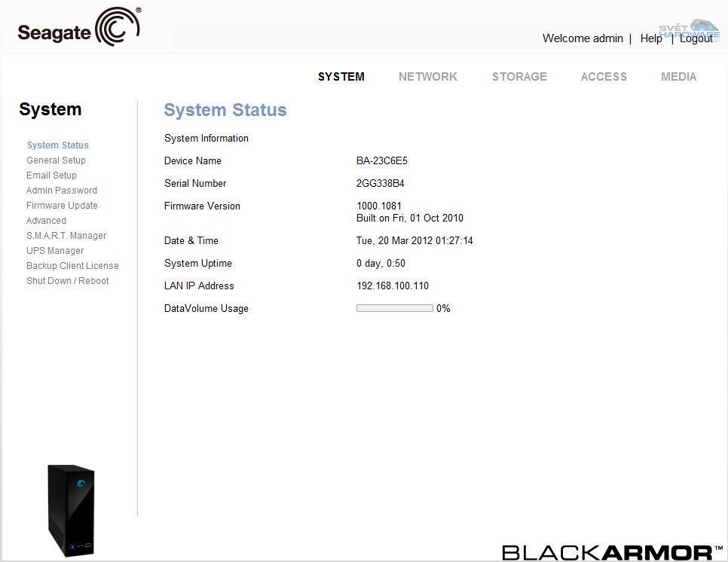
Task: Click Logout to end the session
Action: coord(696,38)
